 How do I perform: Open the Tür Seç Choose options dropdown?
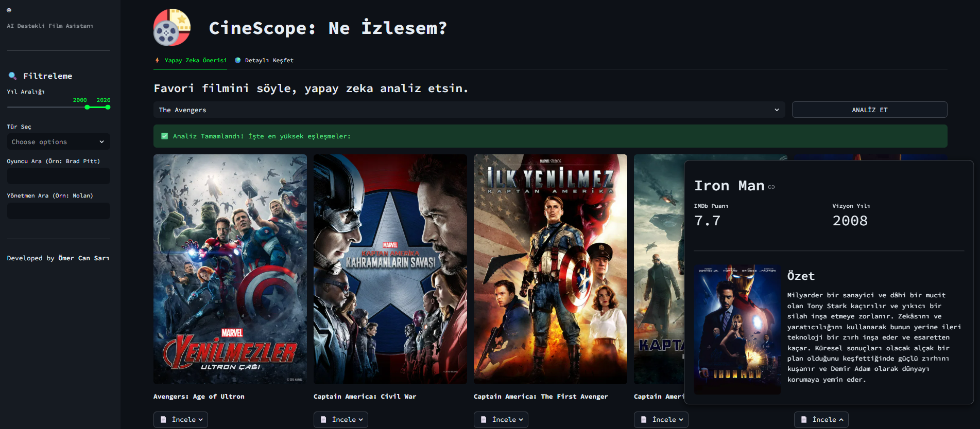[x=59, y=142]
